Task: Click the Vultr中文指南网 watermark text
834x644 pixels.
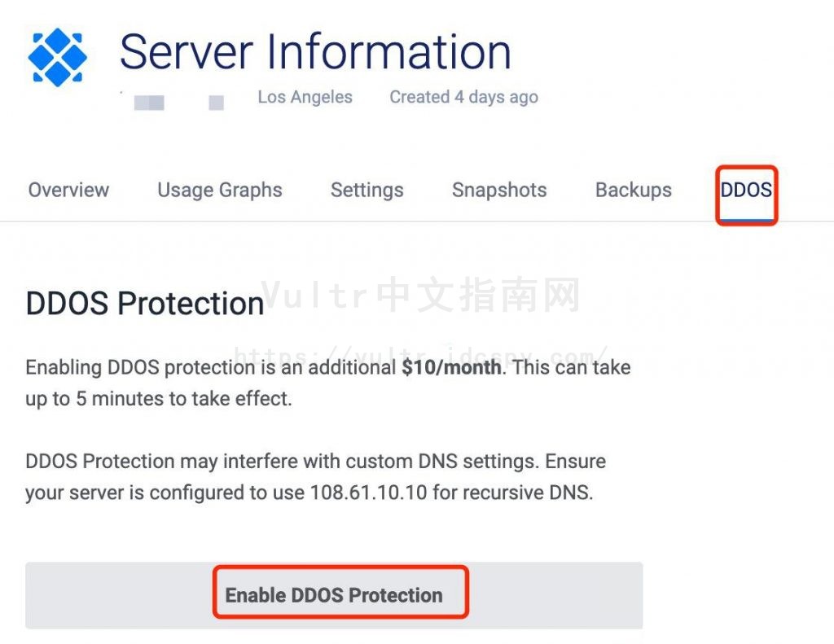Action: [x=420, y=296]
